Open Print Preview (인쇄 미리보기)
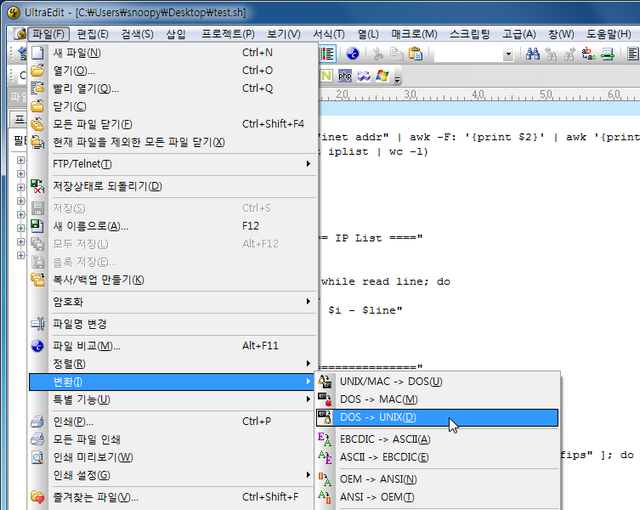This screenshot has height=510, width=640. 173,457
